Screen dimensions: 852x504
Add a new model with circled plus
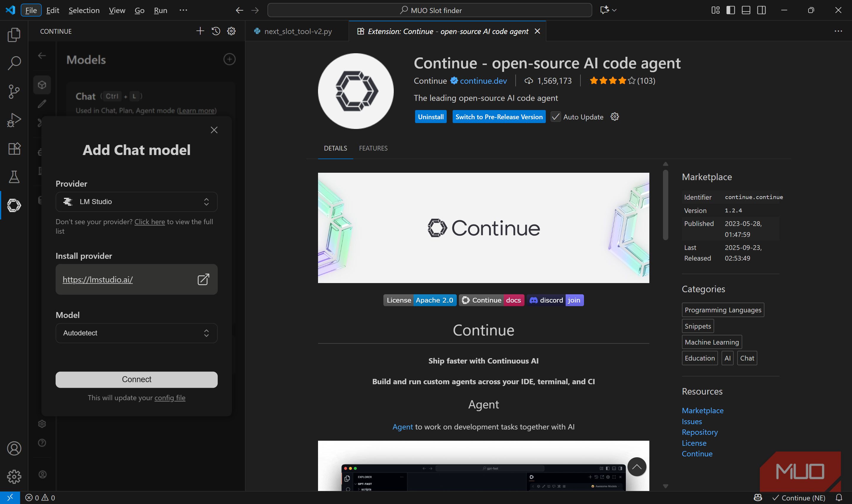(230, 59)
